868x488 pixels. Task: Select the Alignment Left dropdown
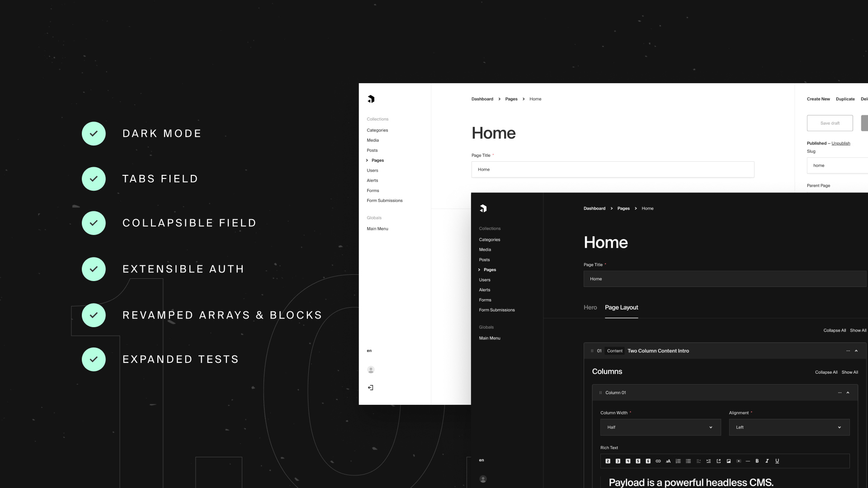pyautogui.click(x=789, y=427)
